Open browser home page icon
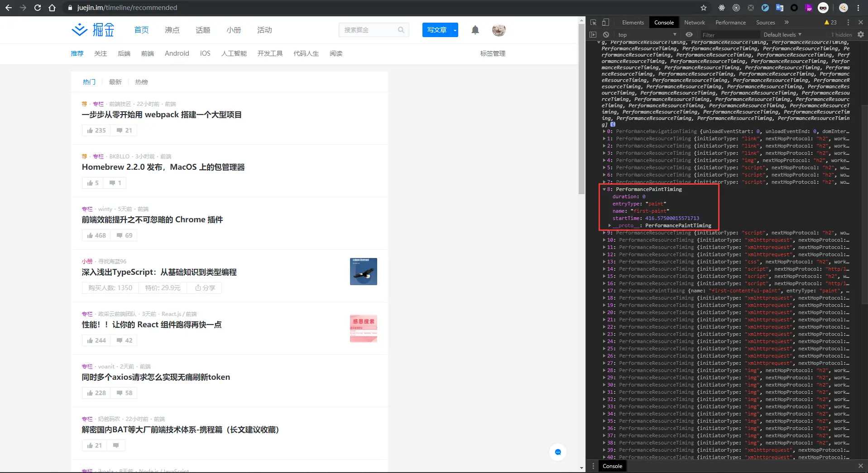The width and height of the screenshot is (868, 473). pos(52,8)
